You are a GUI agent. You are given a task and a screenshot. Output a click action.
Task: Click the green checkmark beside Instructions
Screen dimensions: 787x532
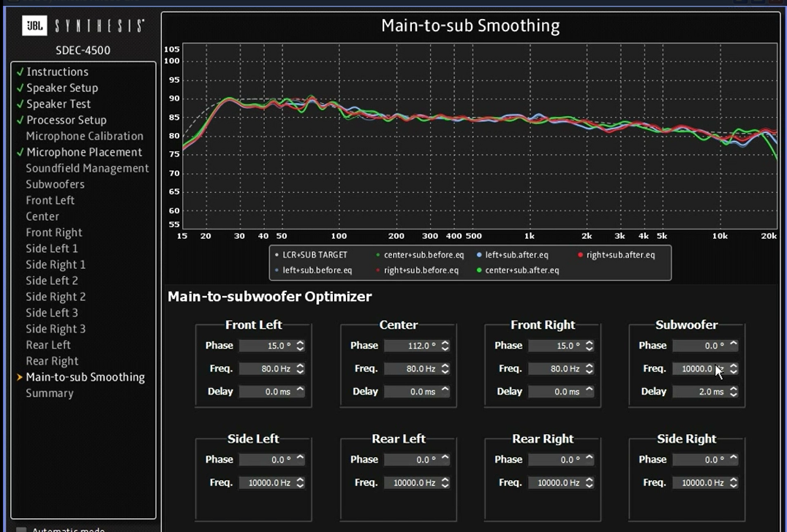click(20, 72)
